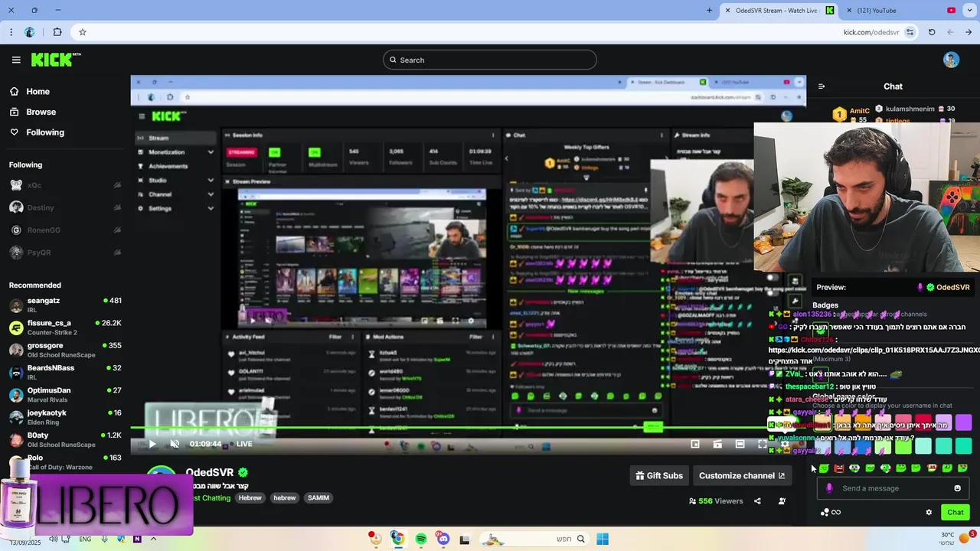Open video player settings gear
Viewport: 980px width, 551px height.
[x=785, y=444]
